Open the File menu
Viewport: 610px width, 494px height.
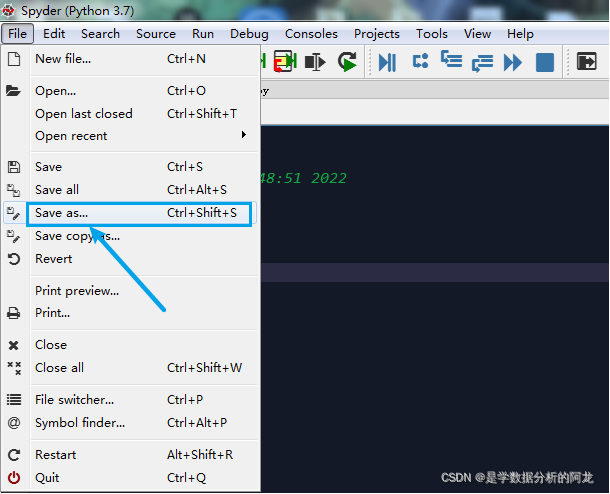coord(18,34)
